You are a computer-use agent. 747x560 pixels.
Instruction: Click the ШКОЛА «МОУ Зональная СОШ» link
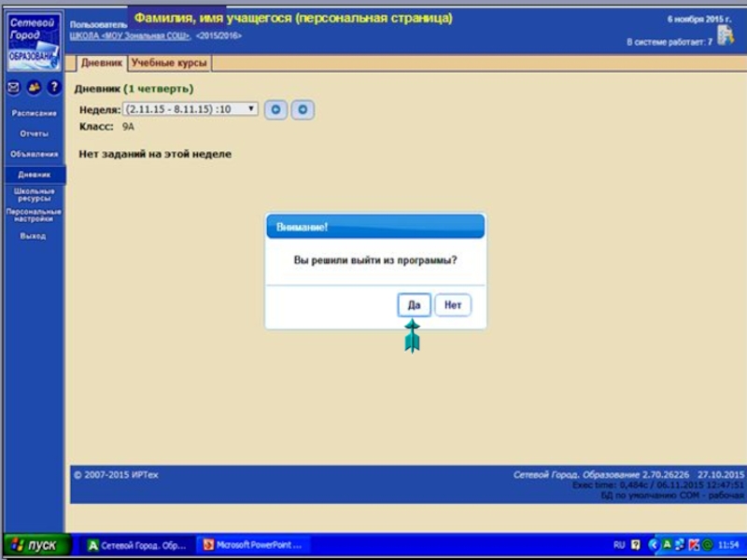tap(130, 35)
